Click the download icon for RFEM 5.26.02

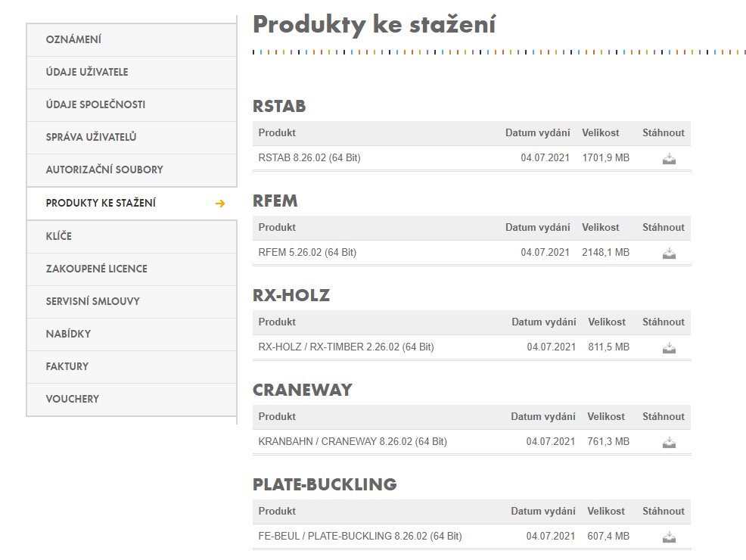669,254
